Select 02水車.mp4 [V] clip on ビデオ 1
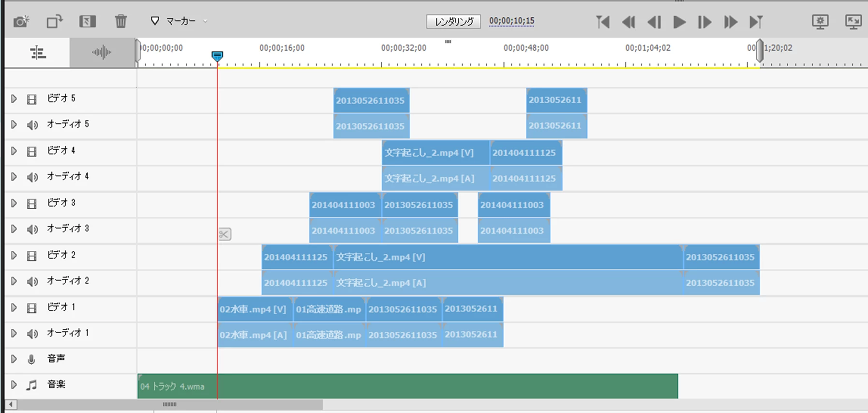This screenshot has height=413, width=868. point(255,309)
